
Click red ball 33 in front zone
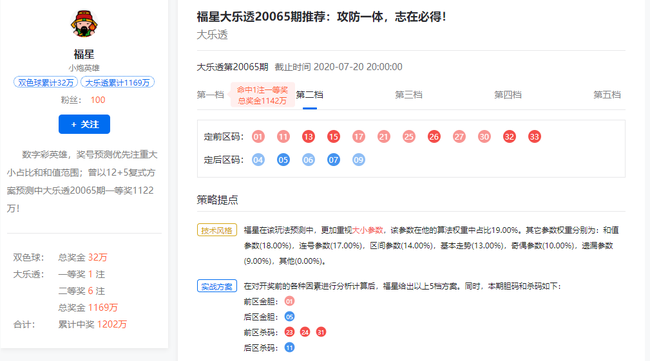tap(534, 137)
